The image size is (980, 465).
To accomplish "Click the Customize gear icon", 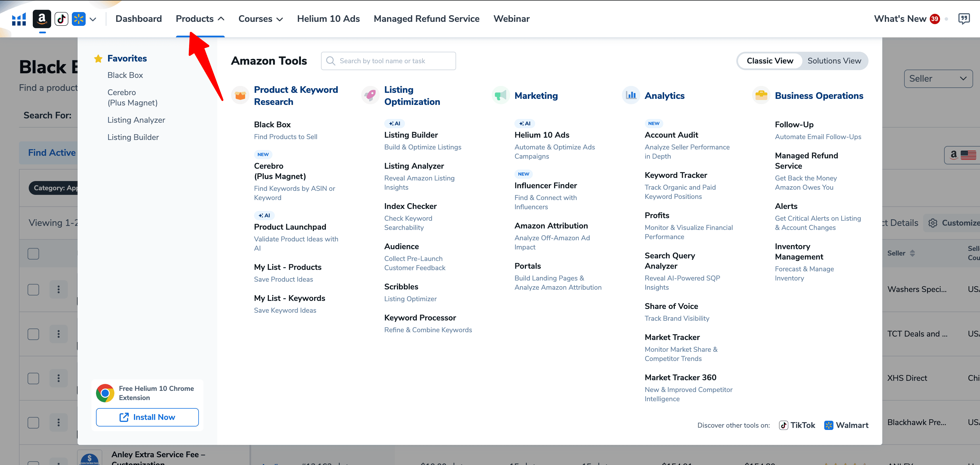I will (933, 223).
